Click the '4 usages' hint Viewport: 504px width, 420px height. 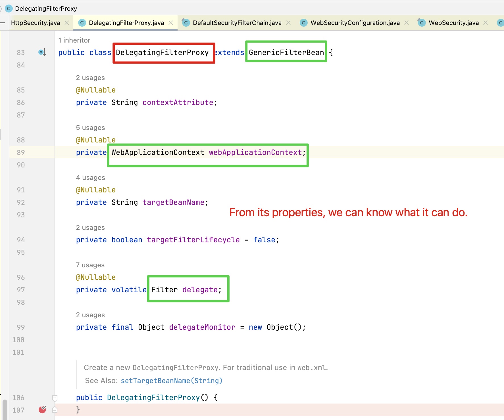[x=90, y=177]
